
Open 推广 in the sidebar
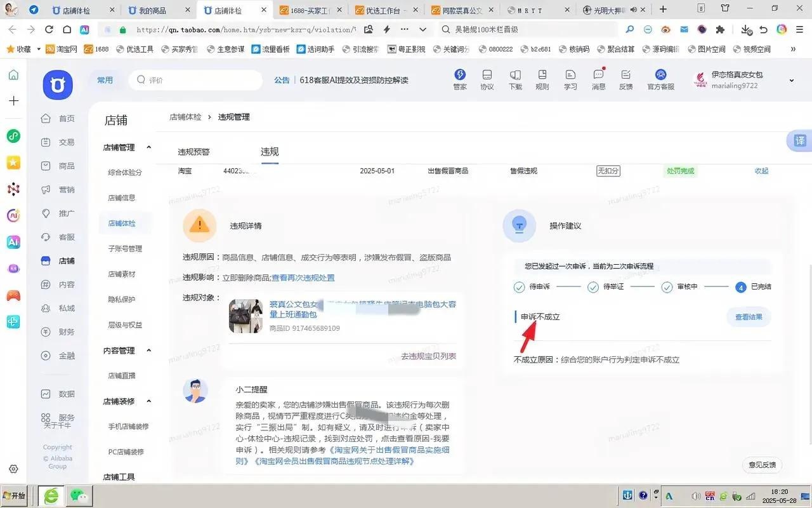coord(58,213)
